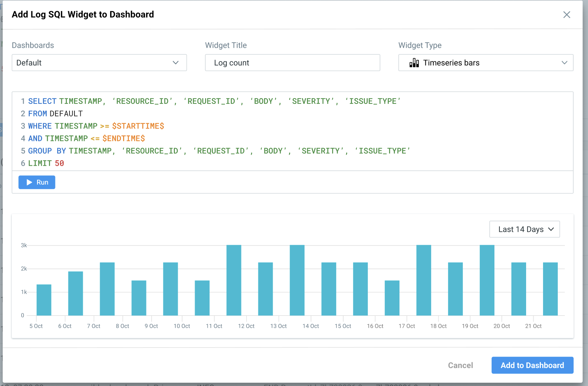Click the 'REQUEST_ID' column in SELECT line

point(211,101)
